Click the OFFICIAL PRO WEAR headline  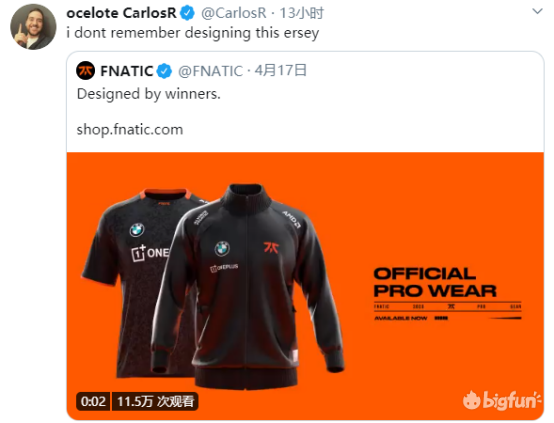[435, 283]
